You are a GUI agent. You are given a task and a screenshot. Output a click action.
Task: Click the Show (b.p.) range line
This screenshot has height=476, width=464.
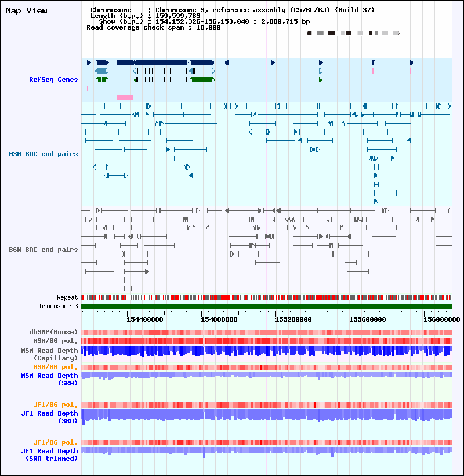pyautogui.click(x=204, y=21)
